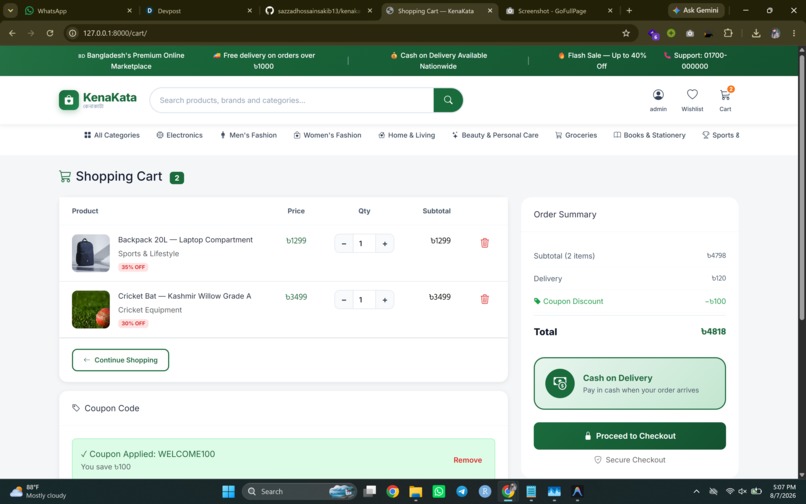The width and height of the screenshot is (806, 504).
Task: Open Chrome three-dot menu
Action: [x=794, y=33]
